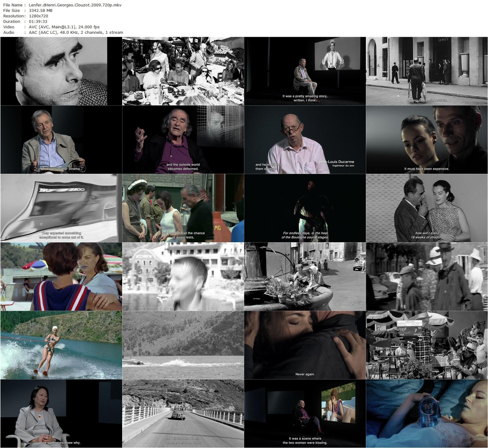Click the 'pretty amazing story' screening room frame
The height and width of the screenshot is (448, 488).
click(x=305, y=71)
